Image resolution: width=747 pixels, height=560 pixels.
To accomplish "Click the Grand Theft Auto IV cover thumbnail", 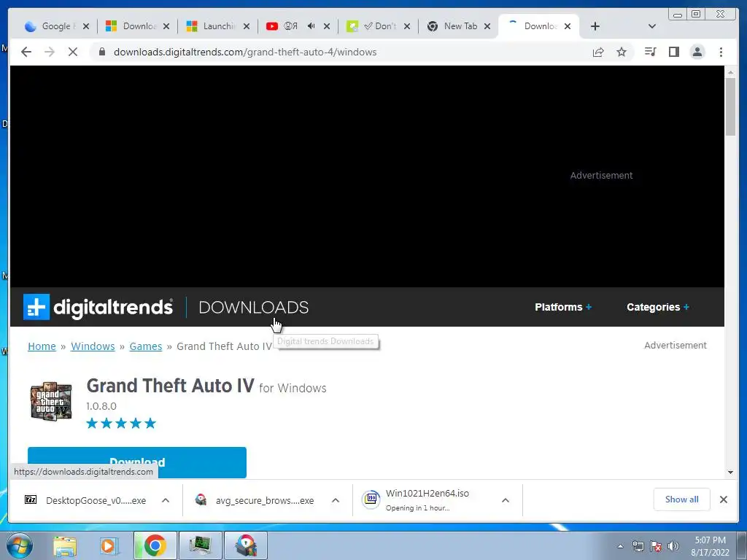I will click(52, 401).
